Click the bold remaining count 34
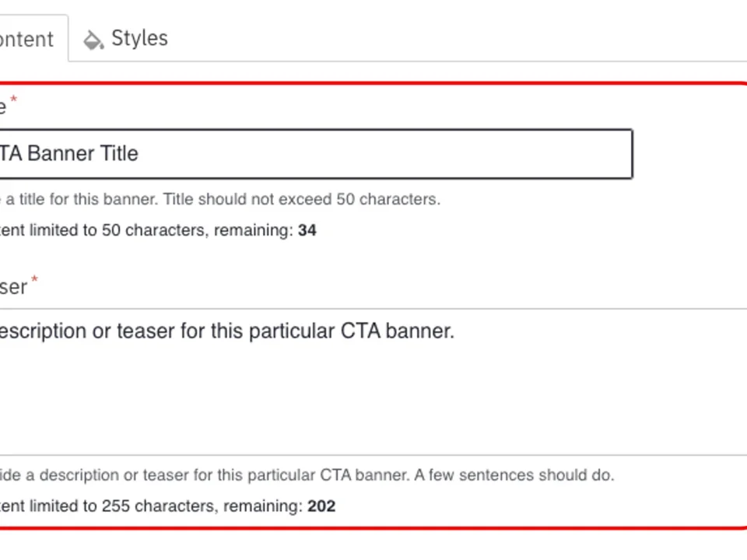Viewport: 747px width, 560px height. point(307,229)
